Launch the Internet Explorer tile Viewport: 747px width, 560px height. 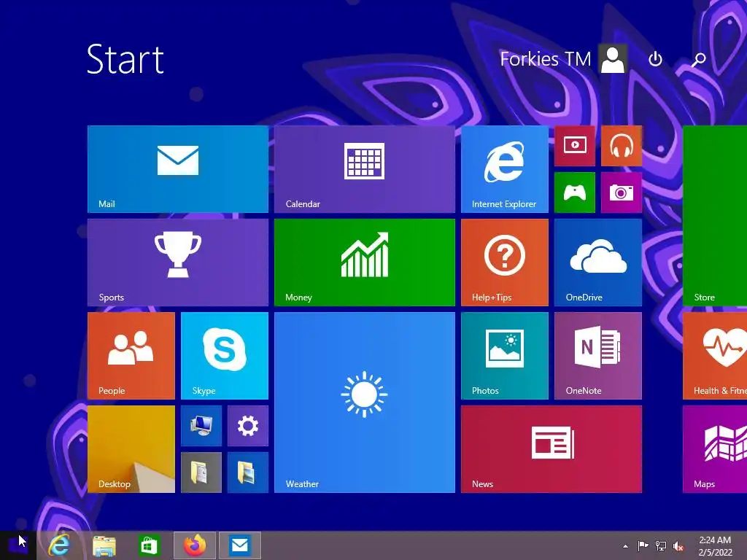(x=505, y=169)
